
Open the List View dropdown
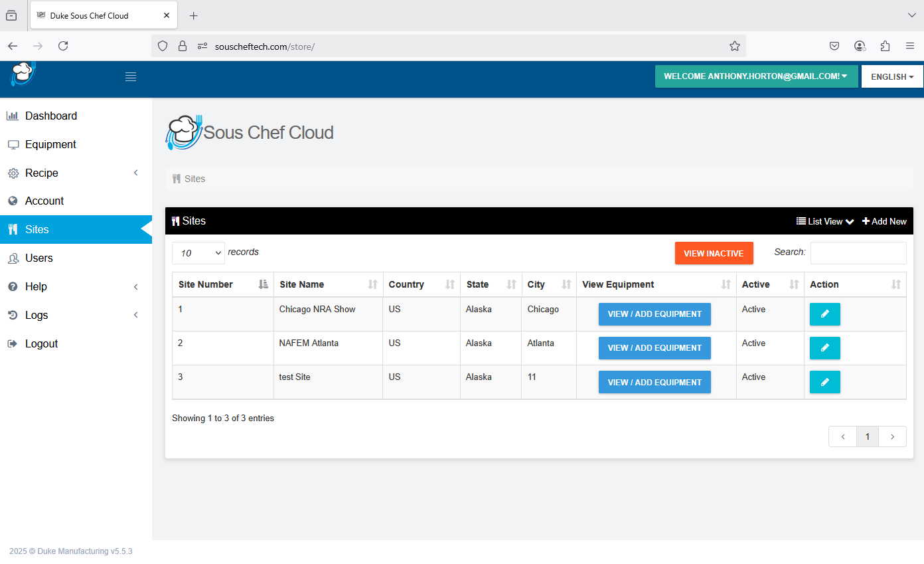pyautogui.click(x=824, y=221)
